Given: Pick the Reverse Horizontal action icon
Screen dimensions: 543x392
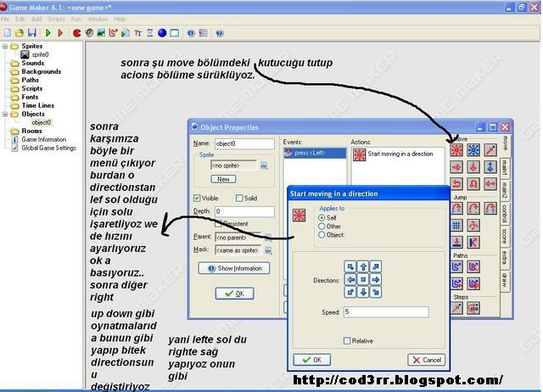Looking at the screenshot, I should click(x=456, y=183).
